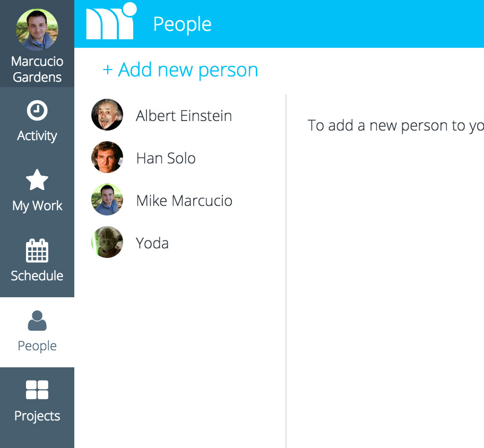Click Mike Marcucio's avatar photo
484x448 pixels.
coord(107,200)
